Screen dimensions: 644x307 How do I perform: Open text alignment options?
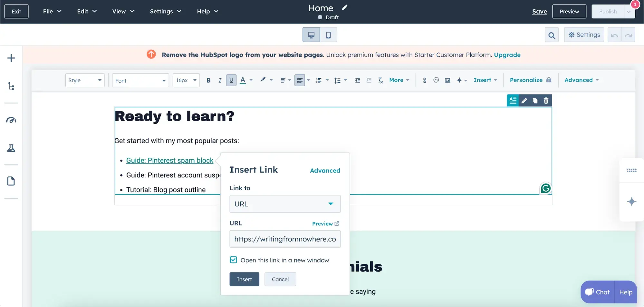click(x=285, y=80)
